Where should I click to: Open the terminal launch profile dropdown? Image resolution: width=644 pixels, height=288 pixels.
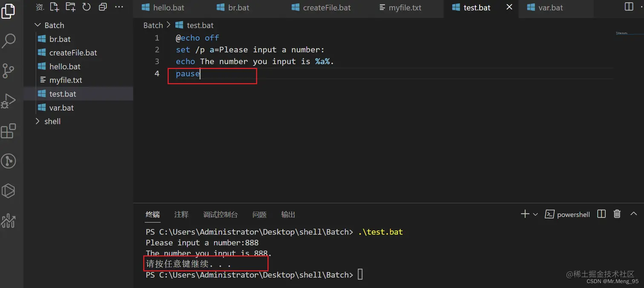pyautogui.click(x=535, y=214)
